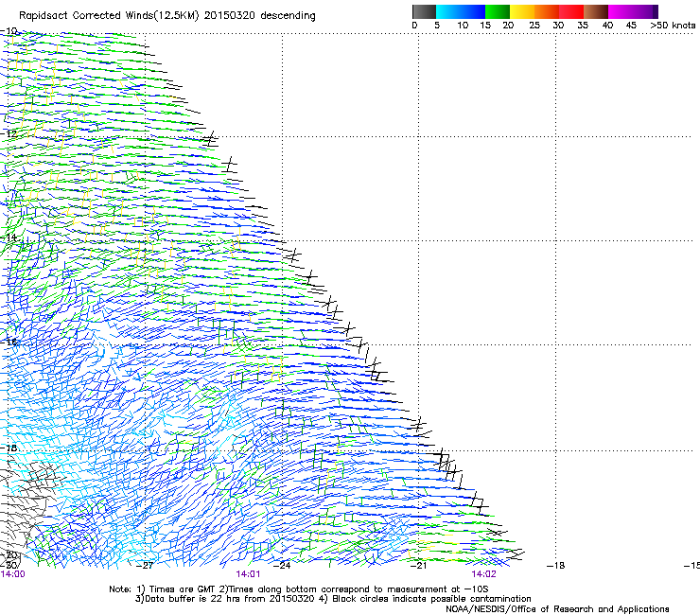This screenshot has width=700, height=615.
Task: Click the 'Times are GMT' note line
Action: point(299,589)
